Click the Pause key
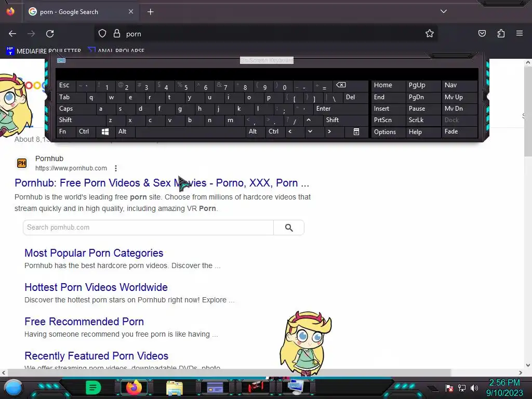Screen dimensions: 532x399 [423, 109]
